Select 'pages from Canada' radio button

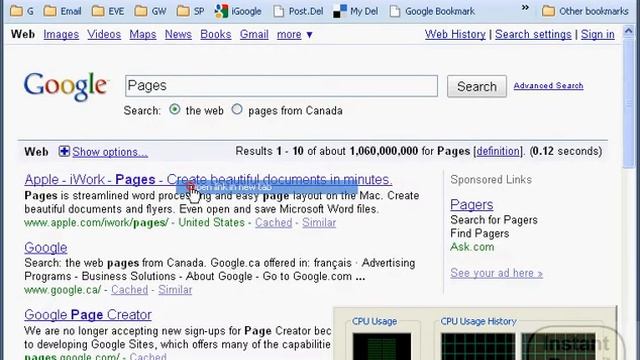[237, 109]
